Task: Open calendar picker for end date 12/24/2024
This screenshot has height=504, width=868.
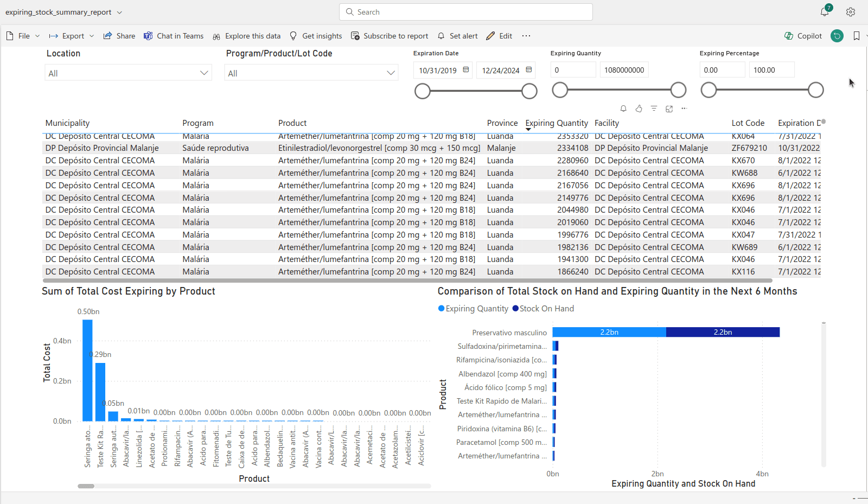Action: (529, 70)
